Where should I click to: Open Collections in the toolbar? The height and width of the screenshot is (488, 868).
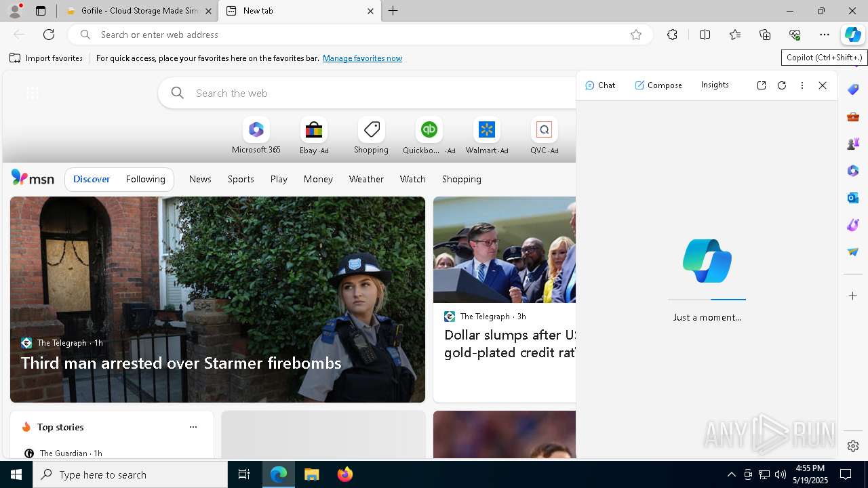click(765, 35)
